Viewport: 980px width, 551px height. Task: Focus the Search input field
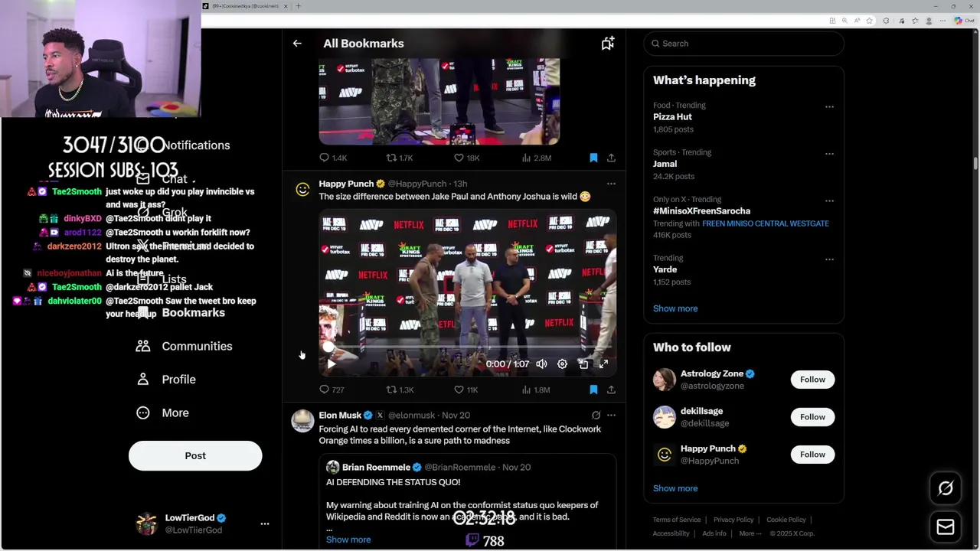(x=743, y=44)
